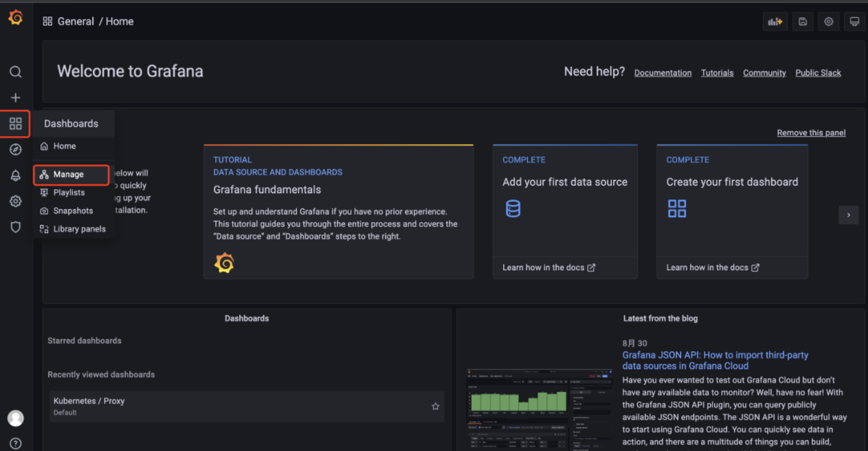This screenshot has width=868, height=451.
Task: Click the Latest from the blog panel title
Action: [660, 318]
